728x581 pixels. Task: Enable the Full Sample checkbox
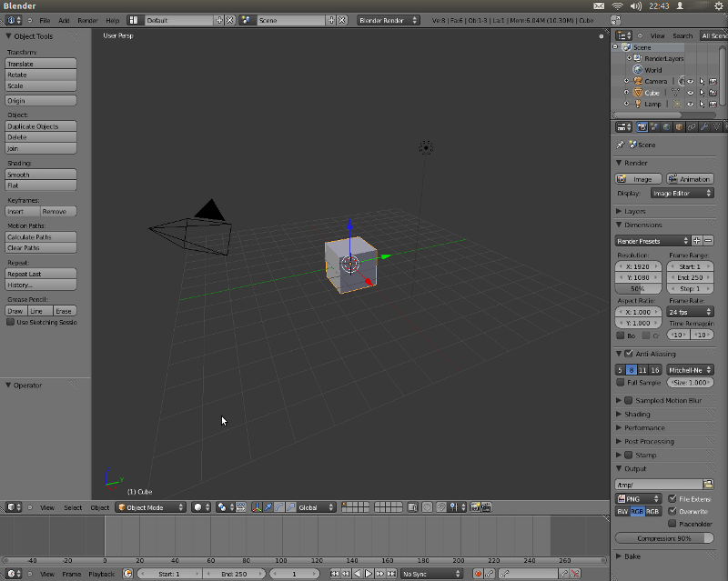[x=621, y=383]
